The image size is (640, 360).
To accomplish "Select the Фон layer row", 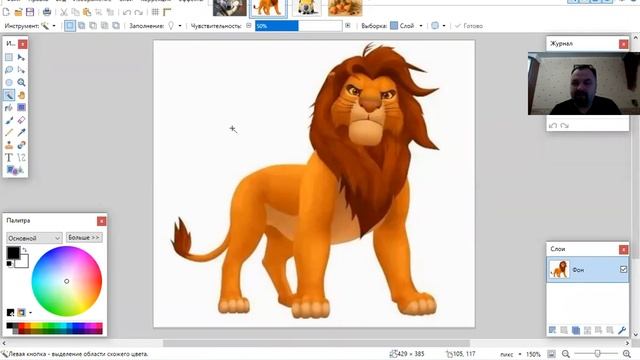I will 587,269.
